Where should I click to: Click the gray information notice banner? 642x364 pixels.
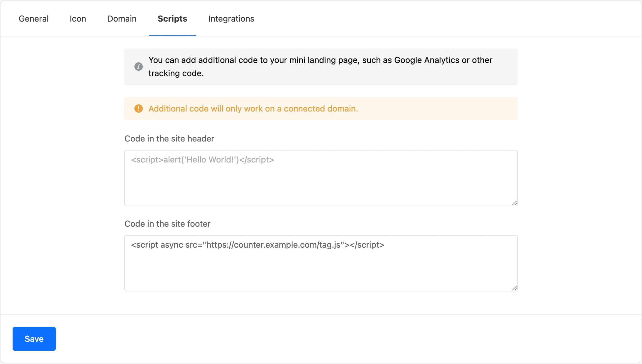point(321,67)
